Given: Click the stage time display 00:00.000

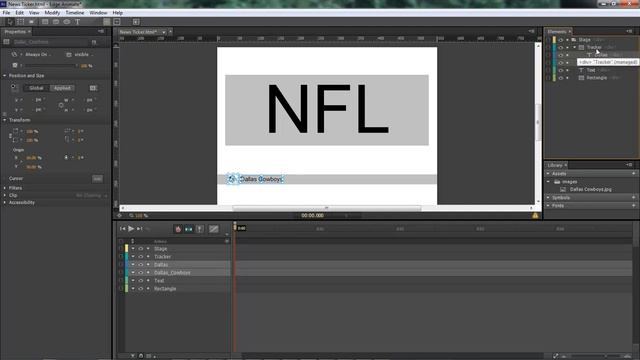Looking at the screenshot, I should coord(313,216).
